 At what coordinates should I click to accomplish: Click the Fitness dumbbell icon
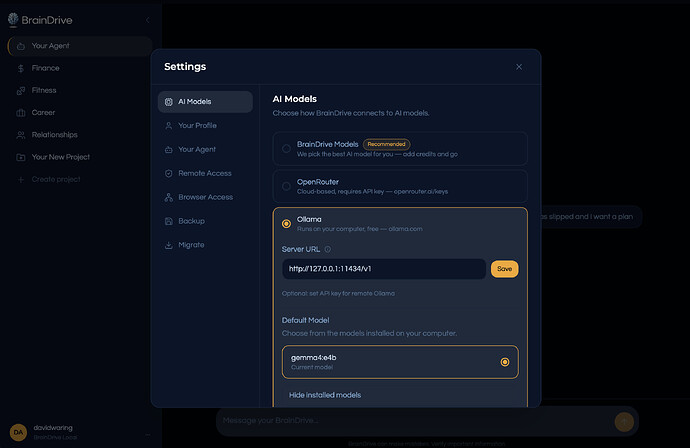[x=21, y=91]
